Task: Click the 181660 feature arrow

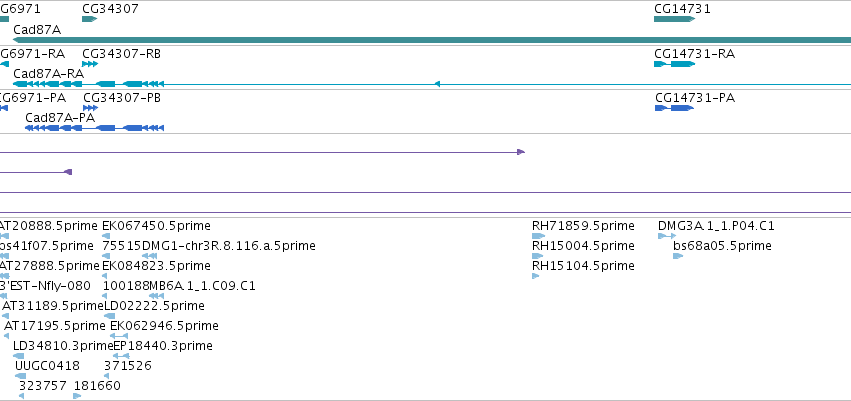Action: click(x=77, y=396)
